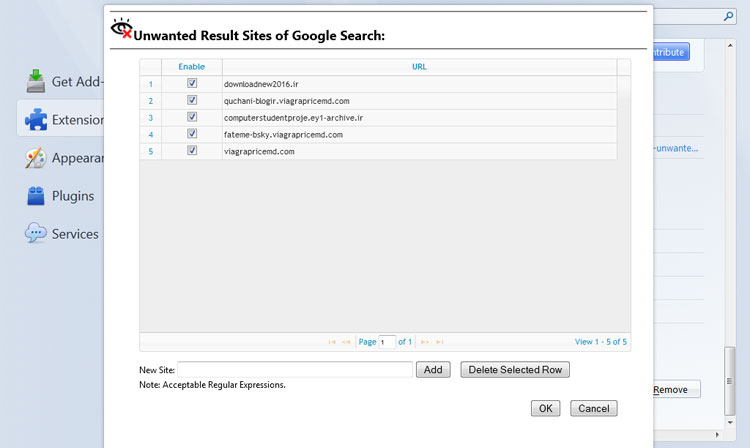Go to first page pager icon

coord(332,342)
